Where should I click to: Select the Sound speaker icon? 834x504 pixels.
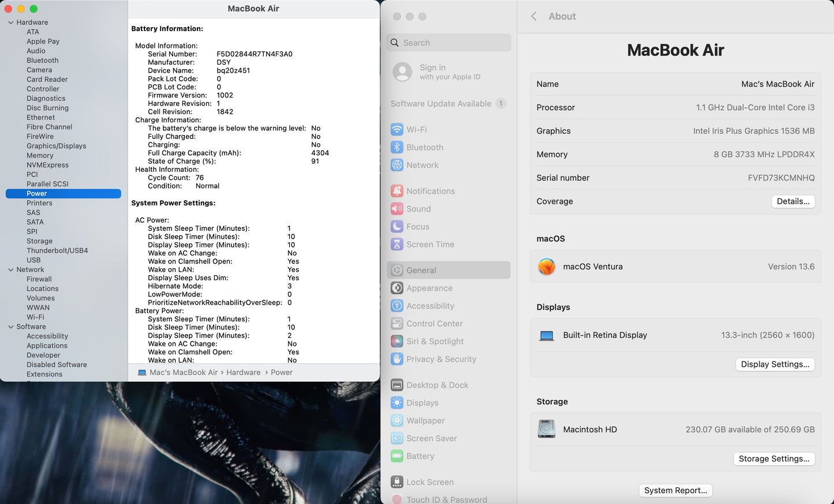[x=397, y=209]
